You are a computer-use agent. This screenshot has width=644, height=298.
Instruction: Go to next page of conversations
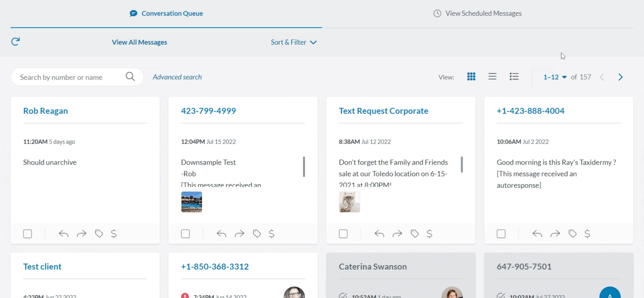tap(620, 77)
